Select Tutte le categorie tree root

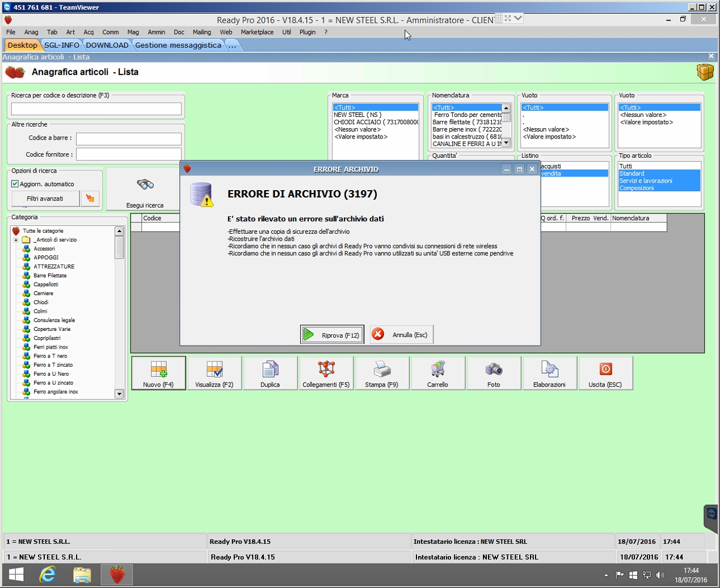tap(43, 231)
